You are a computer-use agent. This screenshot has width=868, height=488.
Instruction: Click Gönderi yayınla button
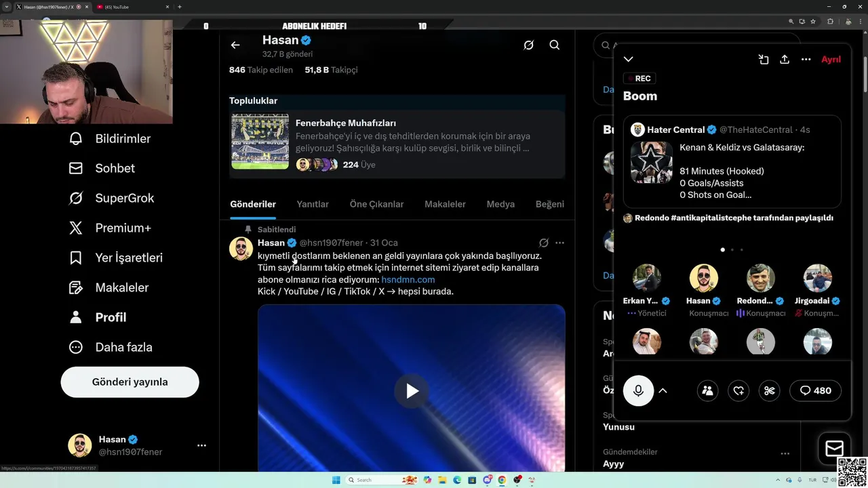tap(130, 382)
